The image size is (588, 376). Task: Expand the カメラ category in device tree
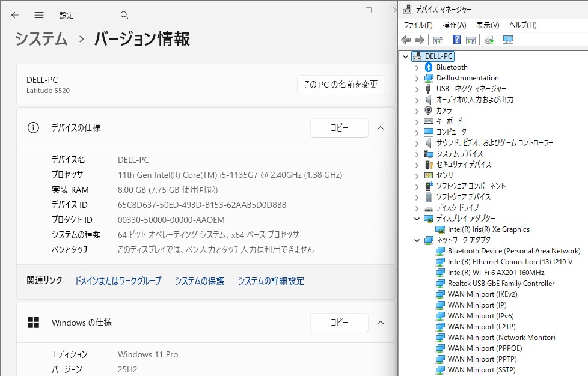[417, 111]
